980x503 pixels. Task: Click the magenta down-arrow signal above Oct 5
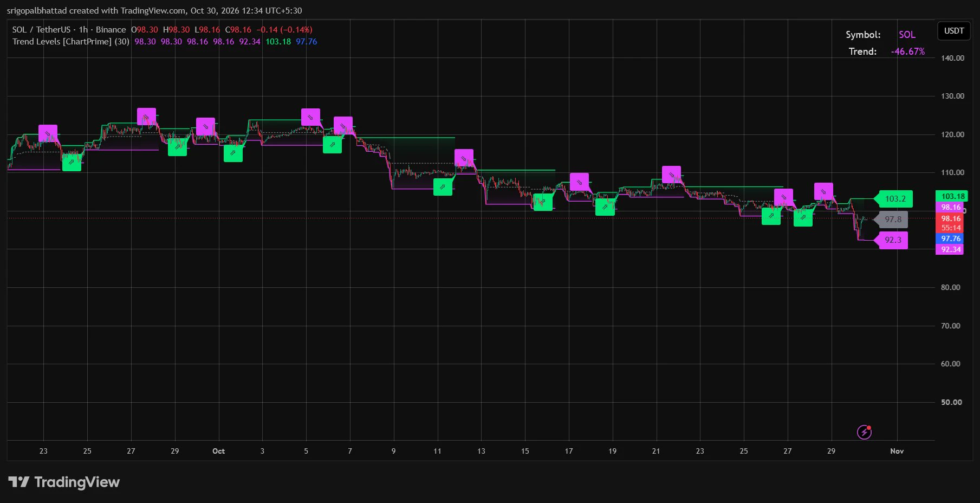[x=310, y=117]
